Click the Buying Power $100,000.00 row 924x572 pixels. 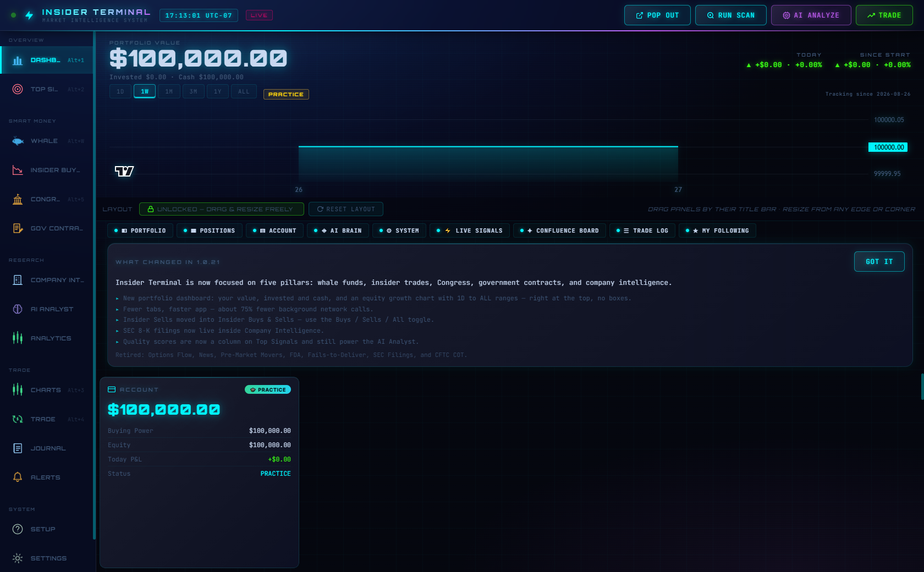coord(199,431)
